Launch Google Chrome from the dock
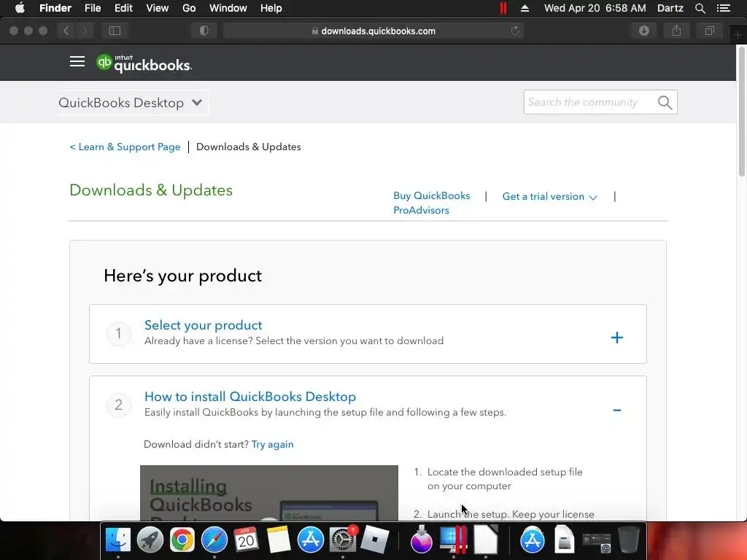This screenshot has width=747, height=560. click(182, 540)
